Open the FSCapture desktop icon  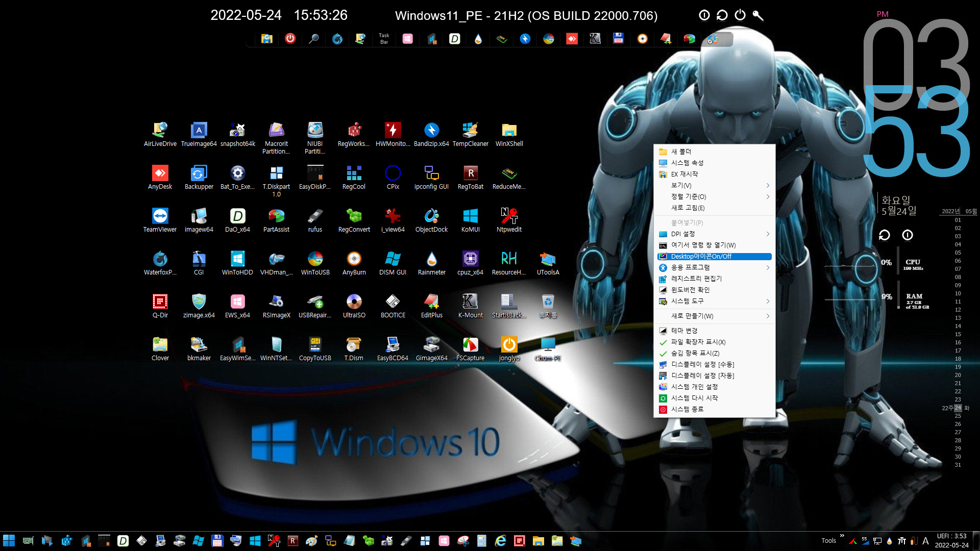pos(470,349)
